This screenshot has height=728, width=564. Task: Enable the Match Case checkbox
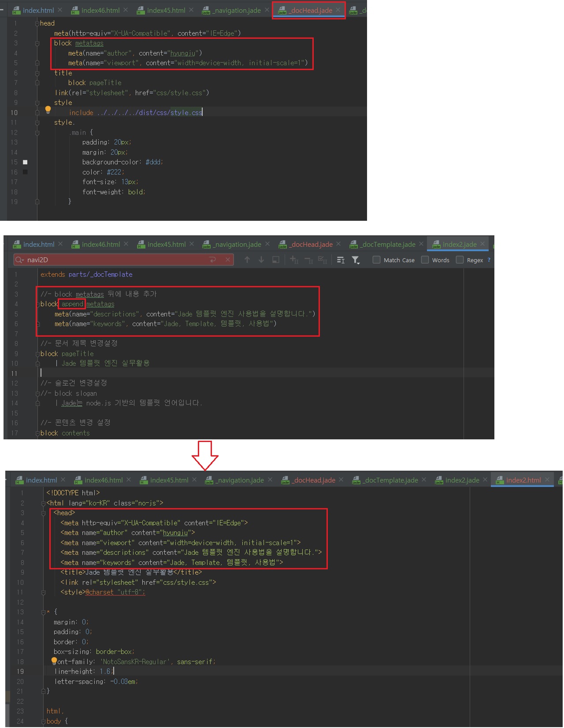tap(376, 260)
